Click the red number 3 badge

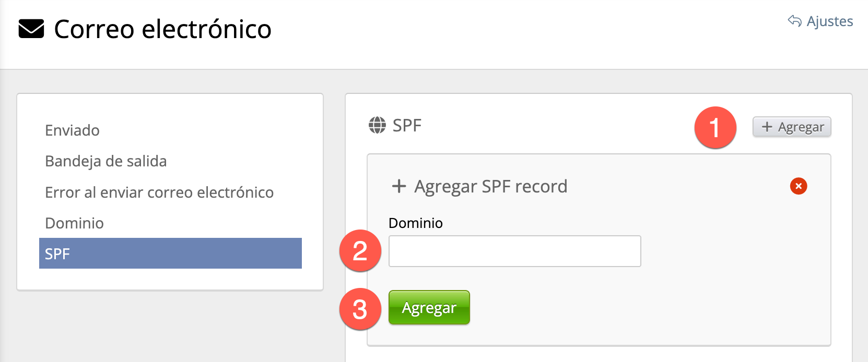[360, 309]
